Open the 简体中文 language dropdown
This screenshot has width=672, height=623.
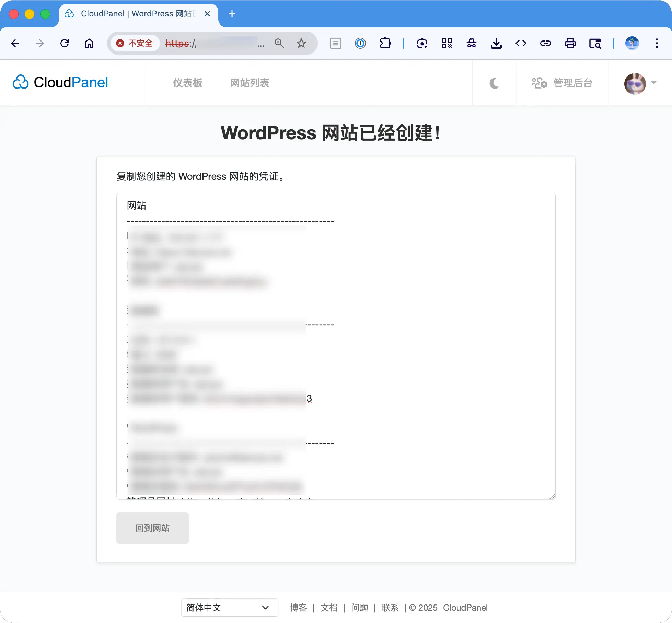point(229,607)
